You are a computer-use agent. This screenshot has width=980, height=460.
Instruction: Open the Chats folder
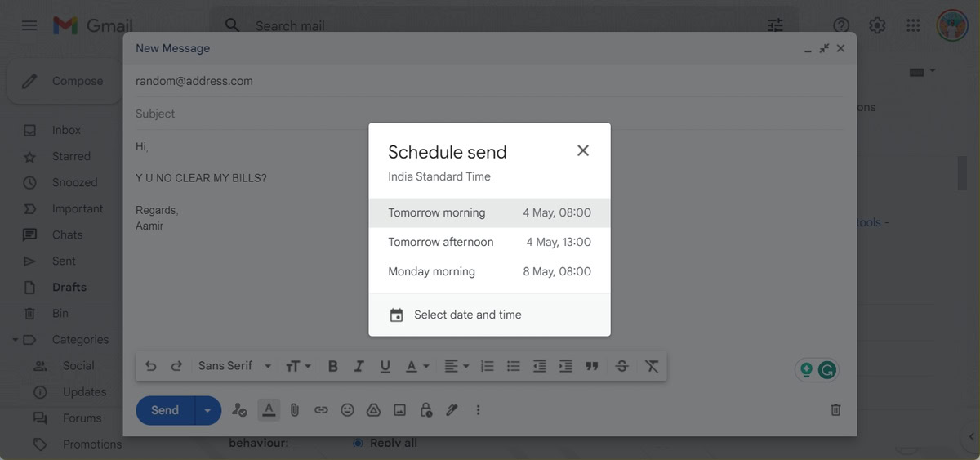65,234
